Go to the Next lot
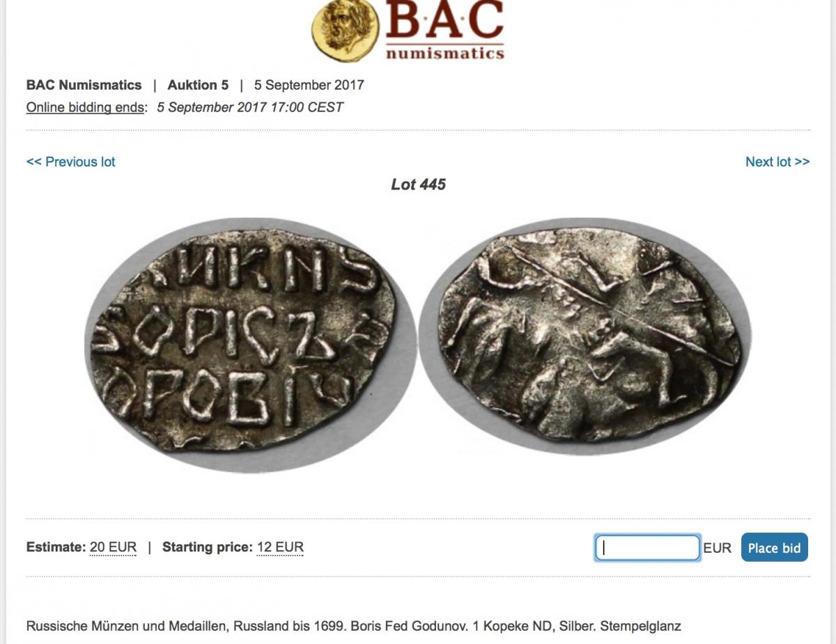836x644 pixels. pos(777,162)
